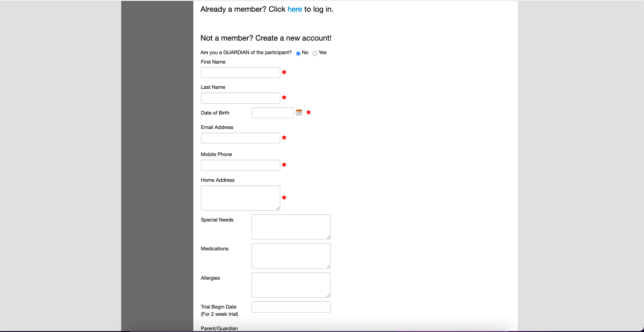Focus the Last Name input field
644x332 pixels.
point(241,98)
